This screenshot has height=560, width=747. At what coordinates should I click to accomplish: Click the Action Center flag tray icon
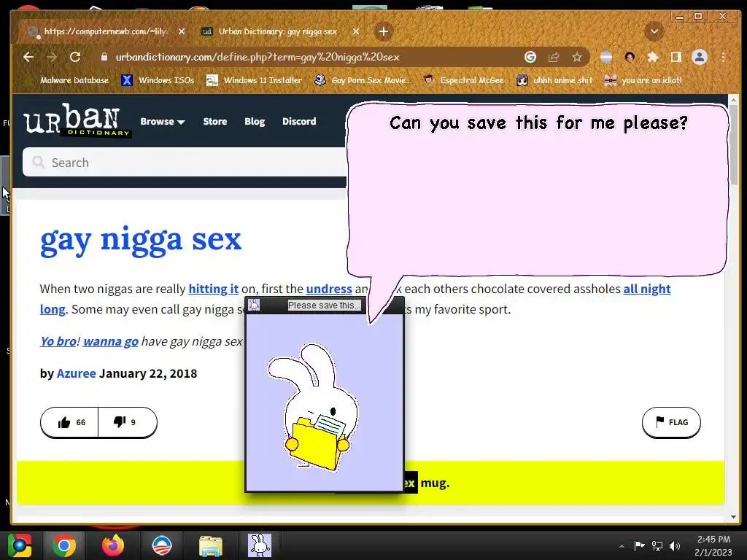639,545
